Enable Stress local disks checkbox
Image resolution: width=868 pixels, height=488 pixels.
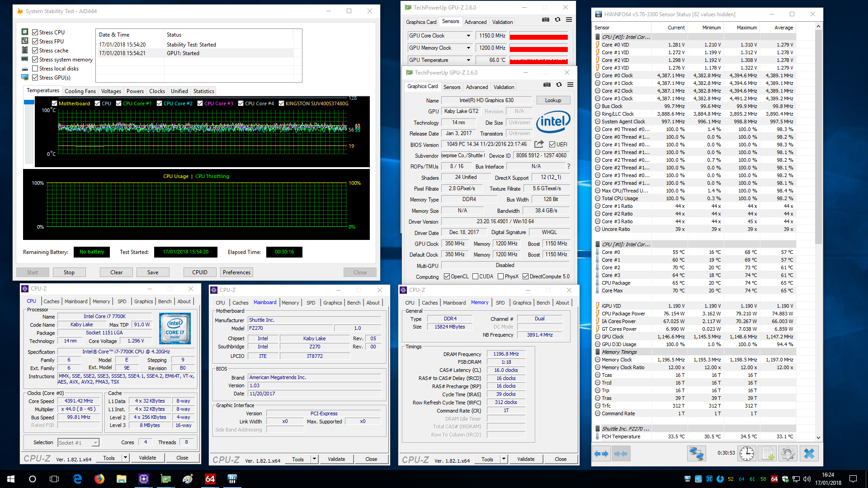pos(35,68)
